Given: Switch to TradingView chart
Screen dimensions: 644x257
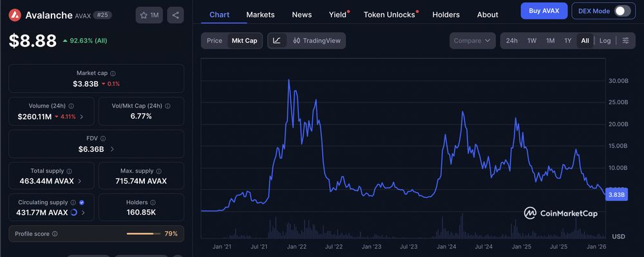Looking at the screenshot, I should pyautogui.click(x=317, y=41).
